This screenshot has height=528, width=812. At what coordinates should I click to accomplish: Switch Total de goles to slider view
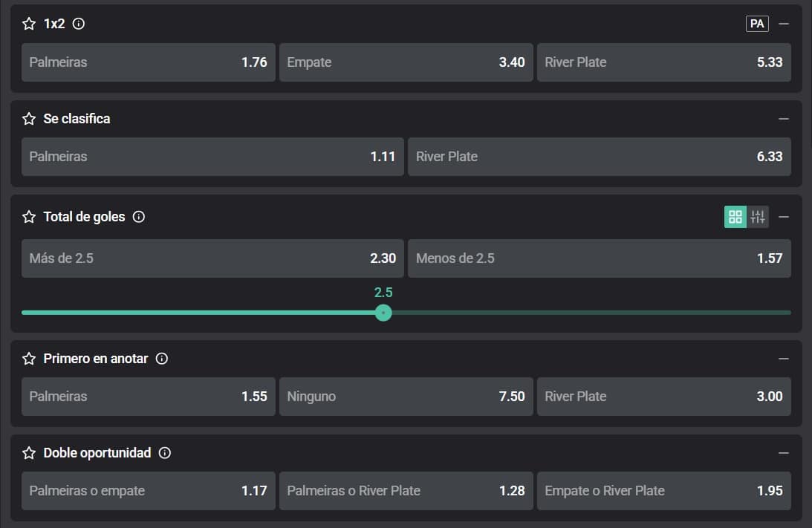coord(758,217)
